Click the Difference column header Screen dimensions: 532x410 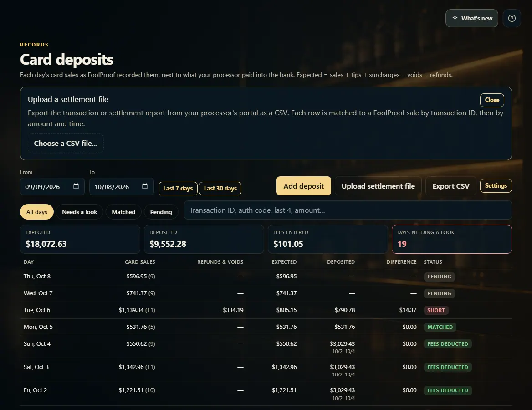point(401,262)
